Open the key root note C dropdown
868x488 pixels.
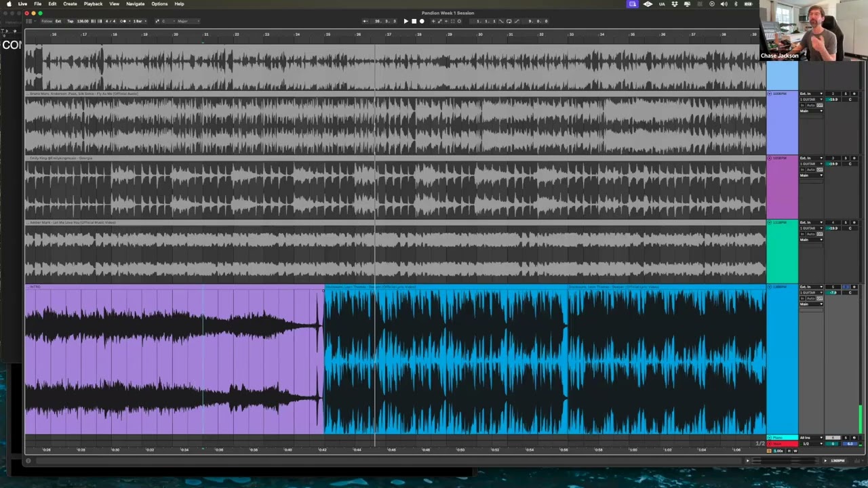point(168,21)
